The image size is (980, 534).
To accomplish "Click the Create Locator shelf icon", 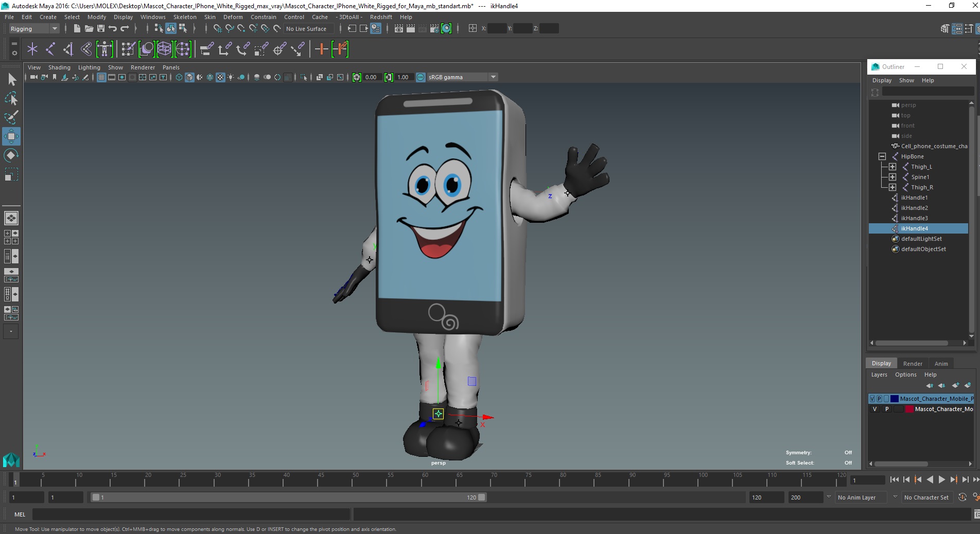I will pos(32,49).
